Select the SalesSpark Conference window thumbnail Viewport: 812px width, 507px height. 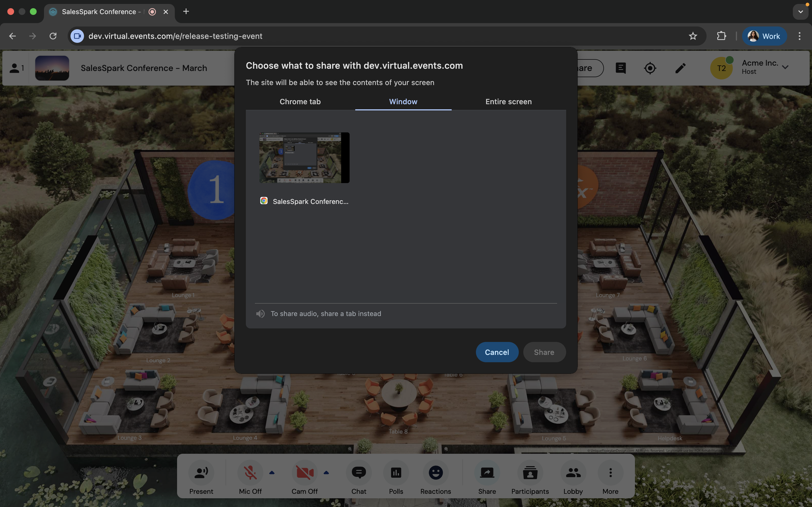tap(304, 158)
